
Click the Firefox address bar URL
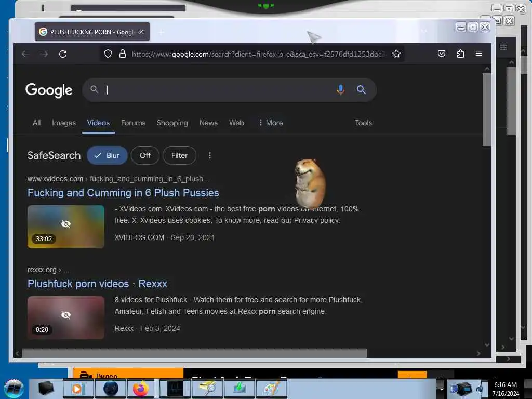tap(258, 54)
